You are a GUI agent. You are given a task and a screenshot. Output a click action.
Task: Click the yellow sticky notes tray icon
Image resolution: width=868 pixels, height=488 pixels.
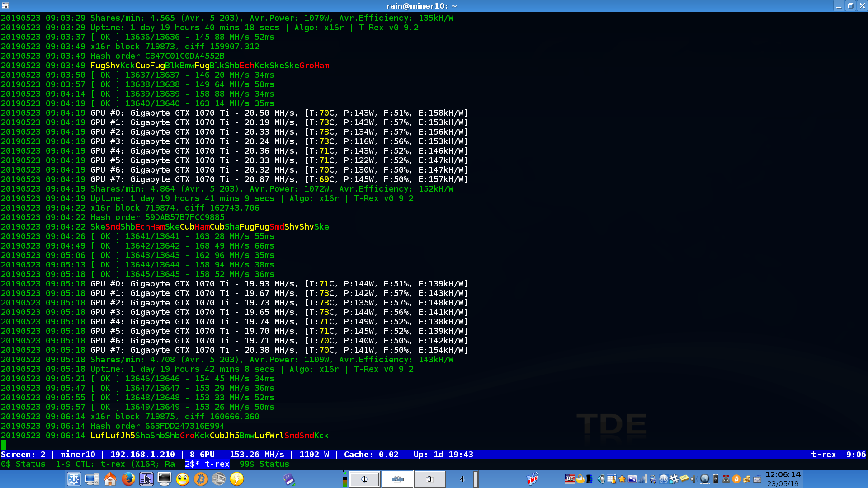(684, 479)
